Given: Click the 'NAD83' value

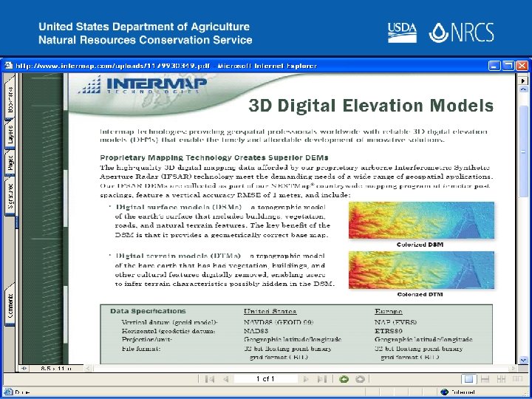Looking at the screenshot, I should point(256,331).
